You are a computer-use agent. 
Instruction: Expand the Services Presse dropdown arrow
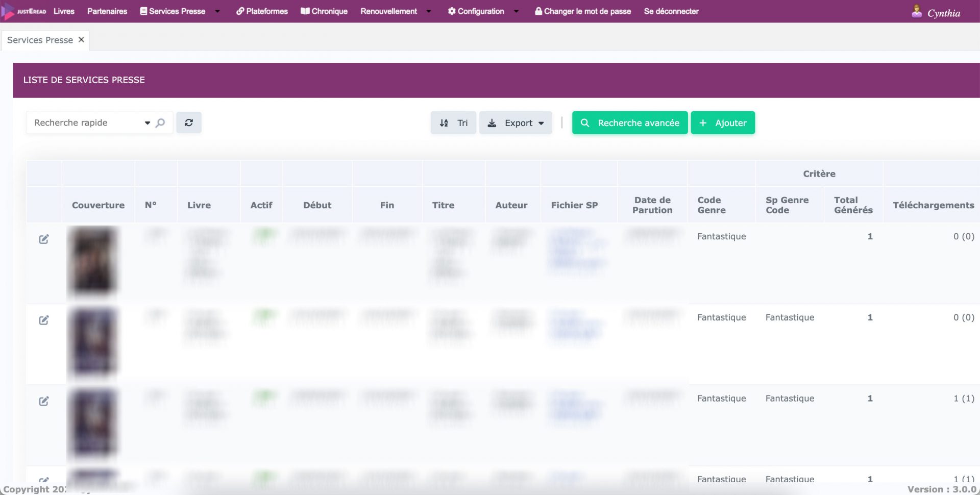tap(217, 11)
